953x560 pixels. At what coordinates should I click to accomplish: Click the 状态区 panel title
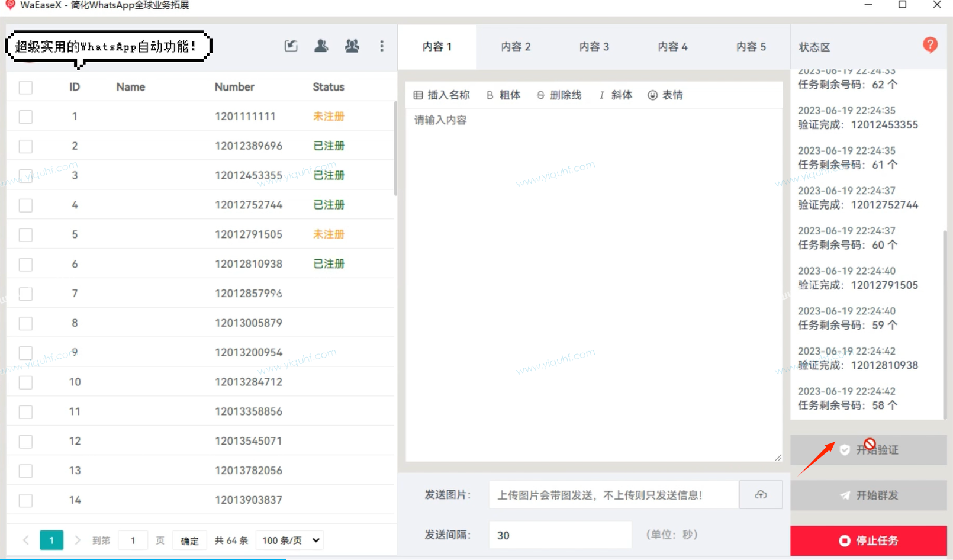814,47
